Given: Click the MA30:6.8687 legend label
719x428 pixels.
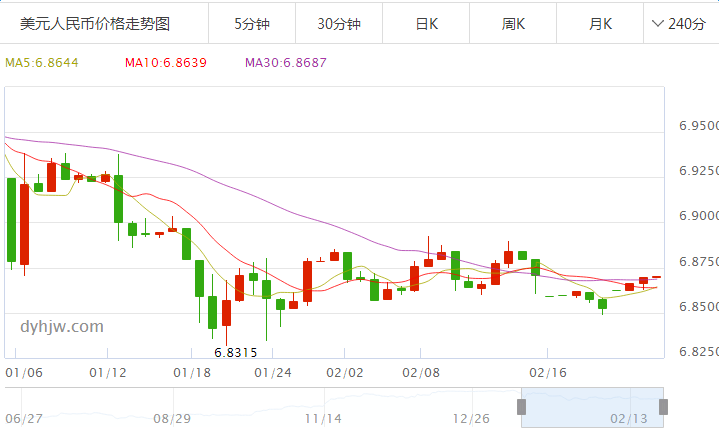Looking at the screenshot, I should [286, 62].
